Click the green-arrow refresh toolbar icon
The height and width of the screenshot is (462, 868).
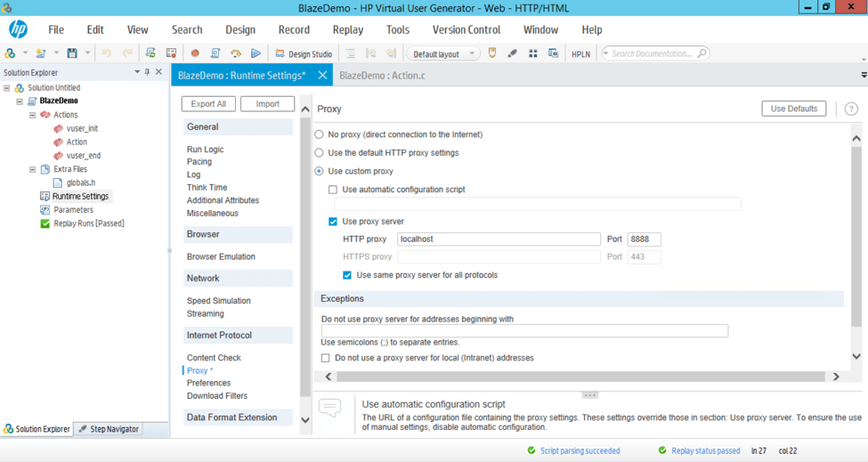(150, 53)
